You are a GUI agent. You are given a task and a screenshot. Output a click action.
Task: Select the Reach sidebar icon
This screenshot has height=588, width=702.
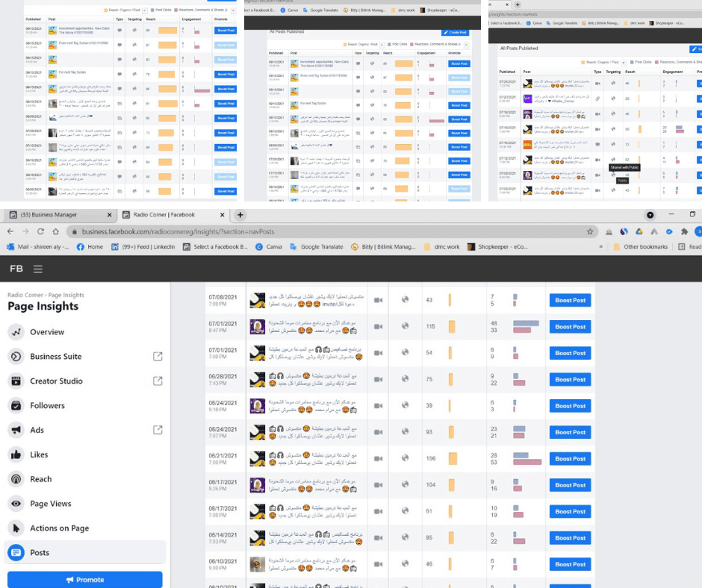tap(16, 479)
